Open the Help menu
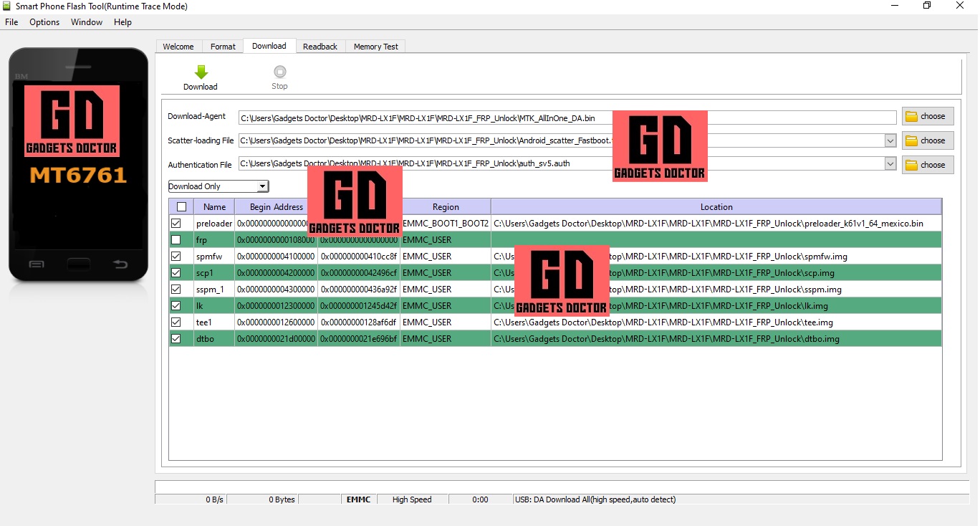This screenshot has height=526, width=980. click(x=123, y=22)
